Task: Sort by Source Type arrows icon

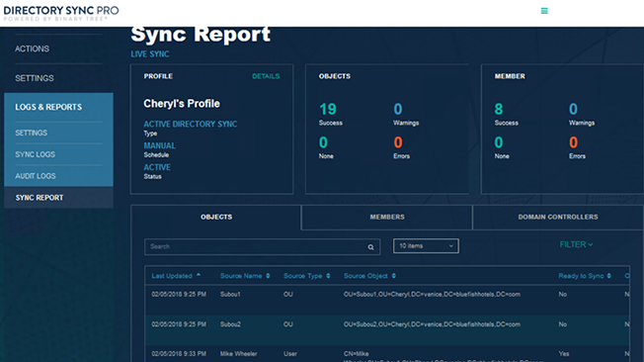Action: [x=328, y=276]
